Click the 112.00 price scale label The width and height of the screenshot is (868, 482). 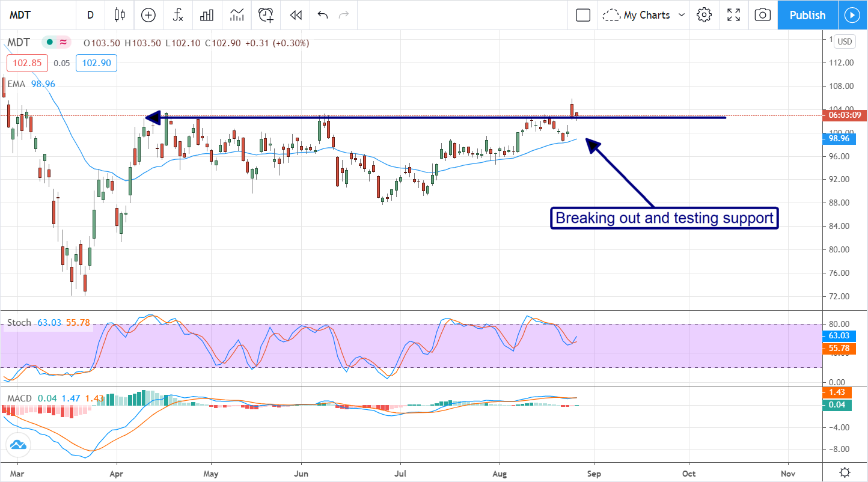click(842, 63)
